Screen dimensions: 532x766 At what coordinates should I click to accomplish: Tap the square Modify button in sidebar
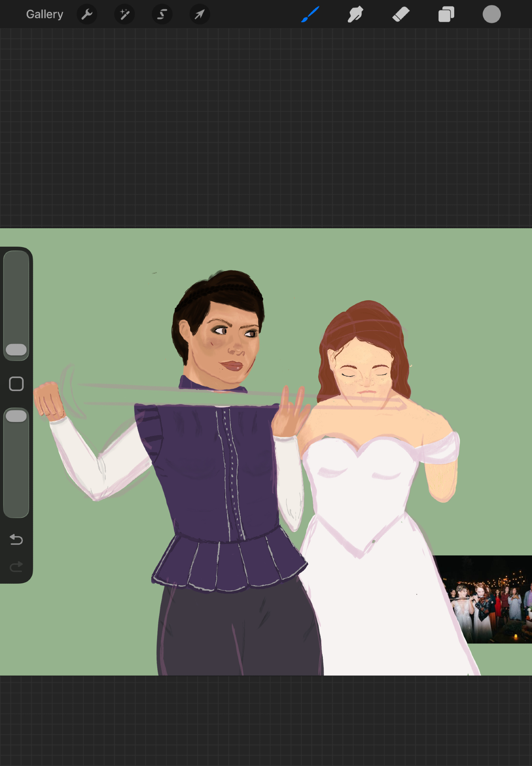coord(16,384)
